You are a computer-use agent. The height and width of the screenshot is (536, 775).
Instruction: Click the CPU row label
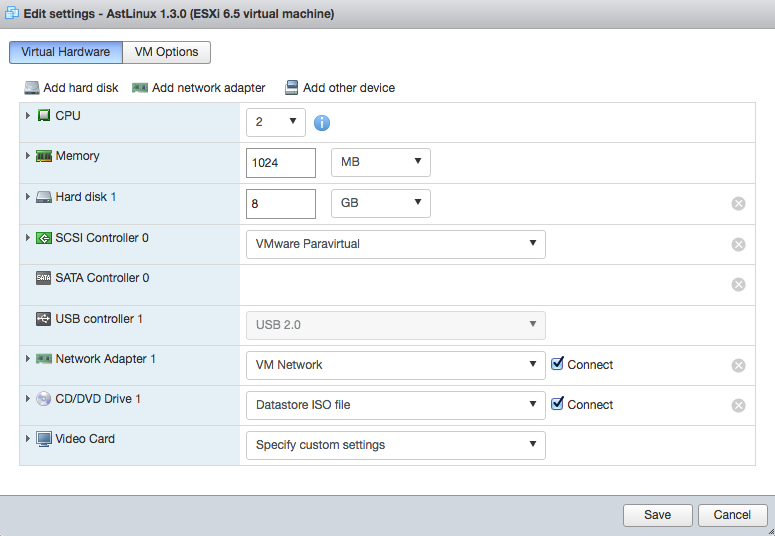pos(68,116)
